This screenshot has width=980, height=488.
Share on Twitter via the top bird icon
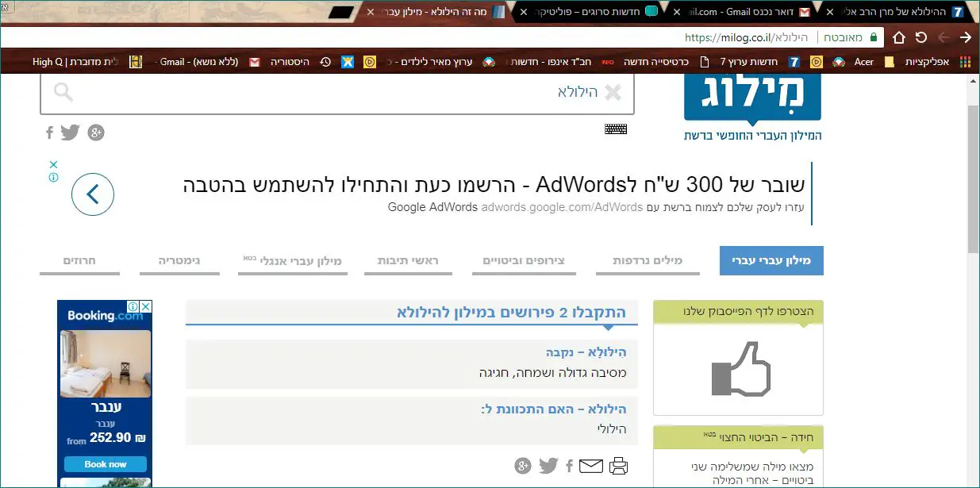coord(71,133)
